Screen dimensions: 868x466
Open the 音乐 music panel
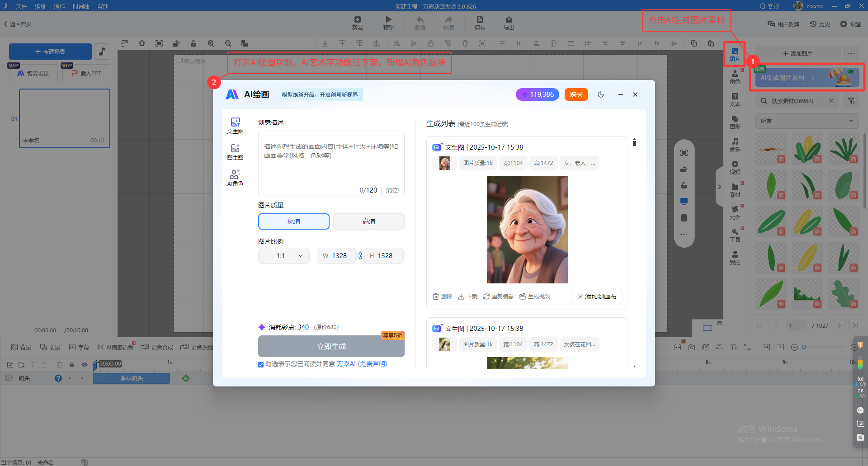(735, 145)
